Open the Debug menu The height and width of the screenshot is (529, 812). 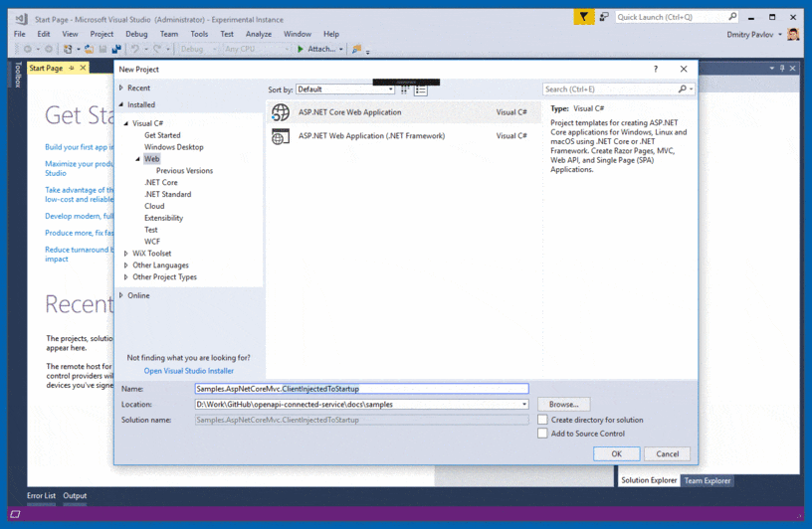(136, 34)
